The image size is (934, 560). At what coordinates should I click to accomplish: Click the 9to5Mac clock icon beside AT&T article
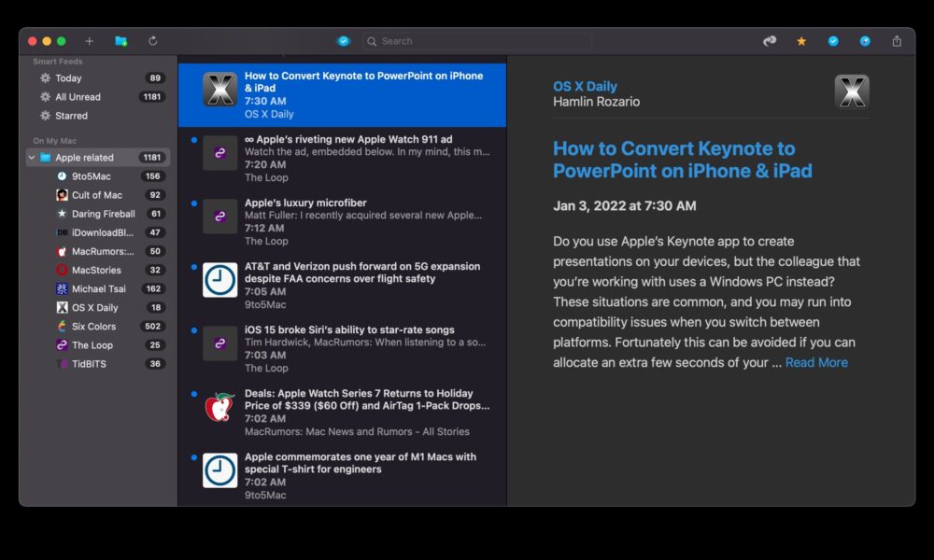(x=219, y=280)
